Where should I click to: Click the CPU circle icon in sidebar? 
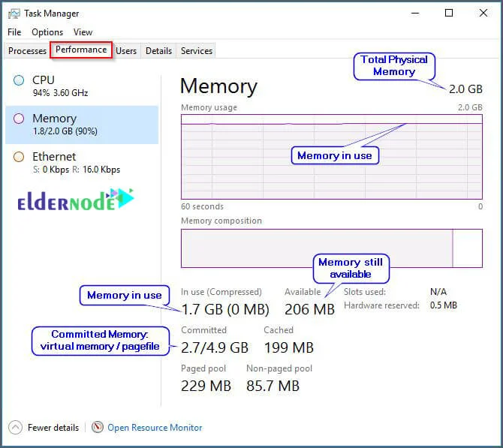[19, 80]
